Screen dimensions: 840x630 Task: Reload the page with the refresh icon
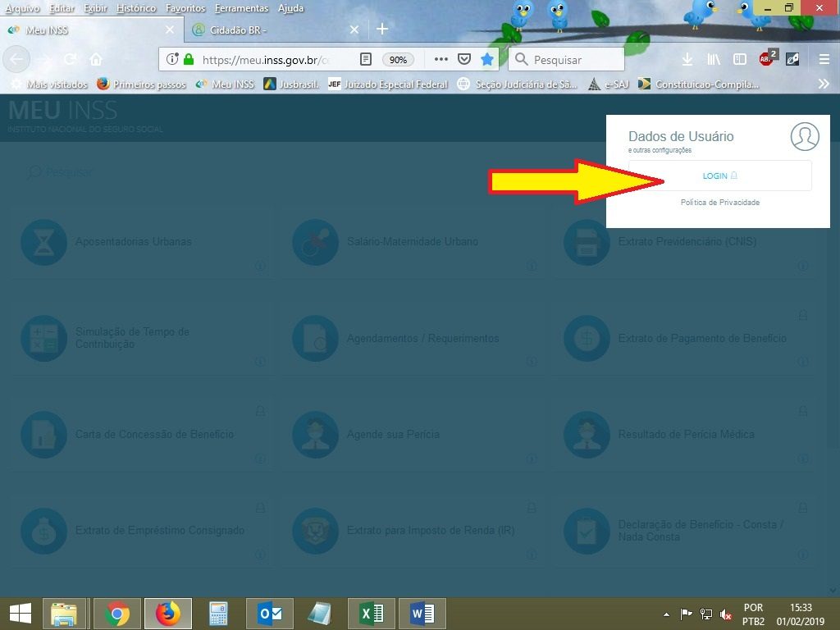[x=70, y=59]
